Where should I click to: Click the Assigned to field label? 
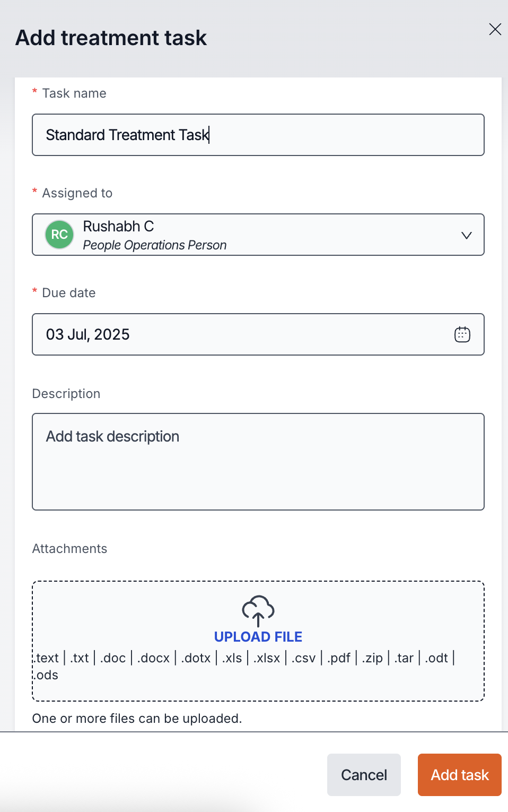[77, 193]
